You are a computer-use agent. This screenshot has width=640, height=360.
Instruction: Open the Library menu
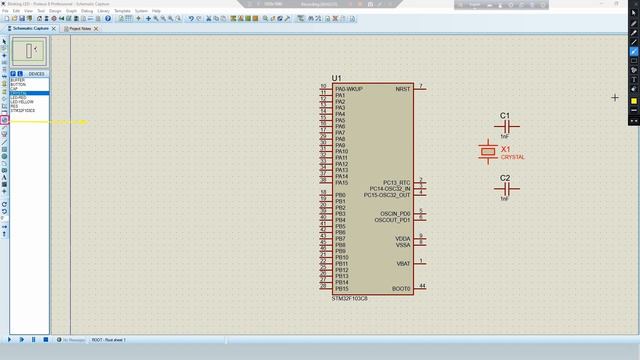(103, 11)
